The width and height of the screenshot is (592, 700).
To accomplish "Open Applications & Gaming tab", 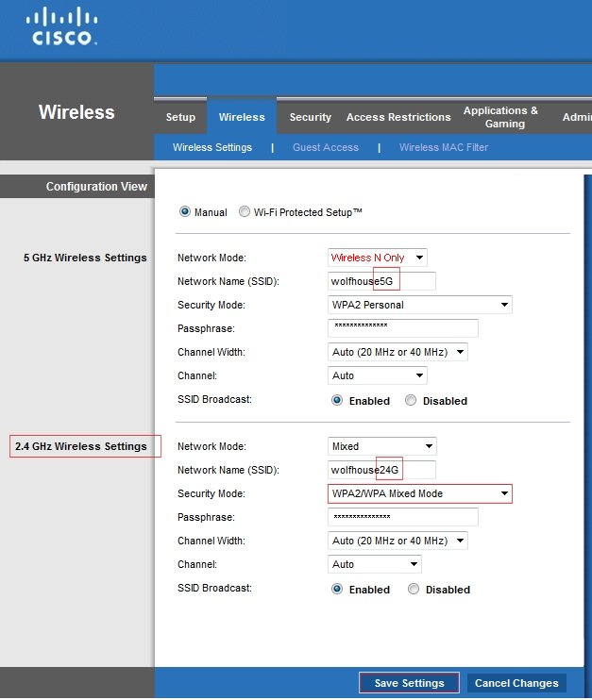I will (x=500, y=117).
